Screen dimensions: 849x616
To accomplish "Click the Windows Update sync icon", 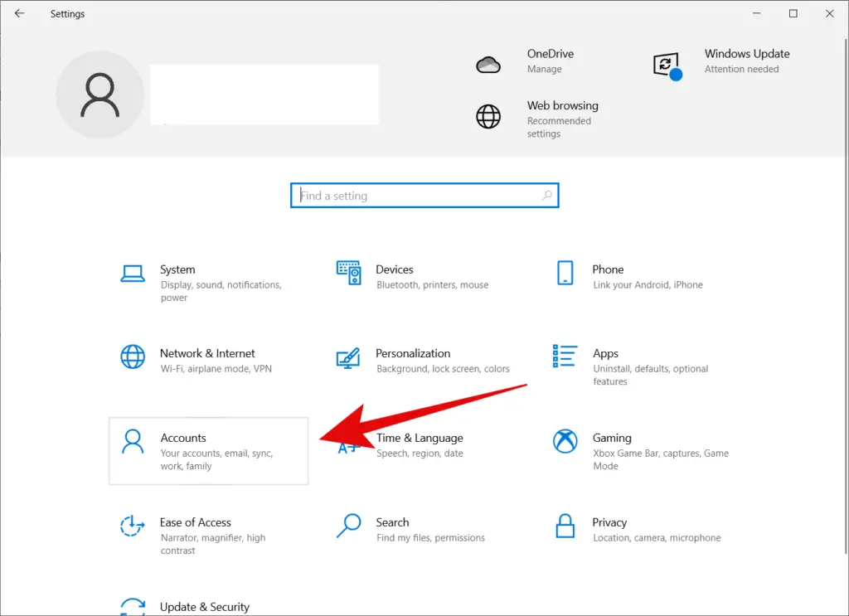I will 667,66.
